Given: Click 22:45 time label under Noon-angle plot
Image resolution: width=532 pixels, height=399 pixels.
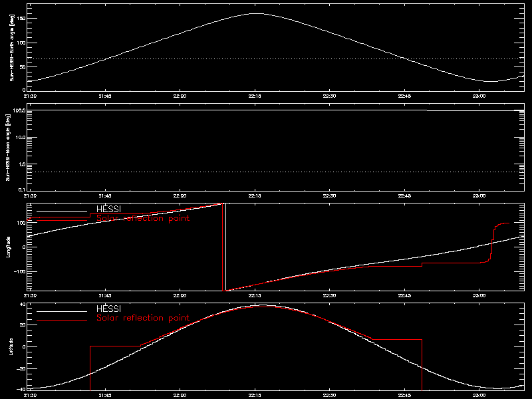Looking at the screenshot, I should click(x=404, y=196).
